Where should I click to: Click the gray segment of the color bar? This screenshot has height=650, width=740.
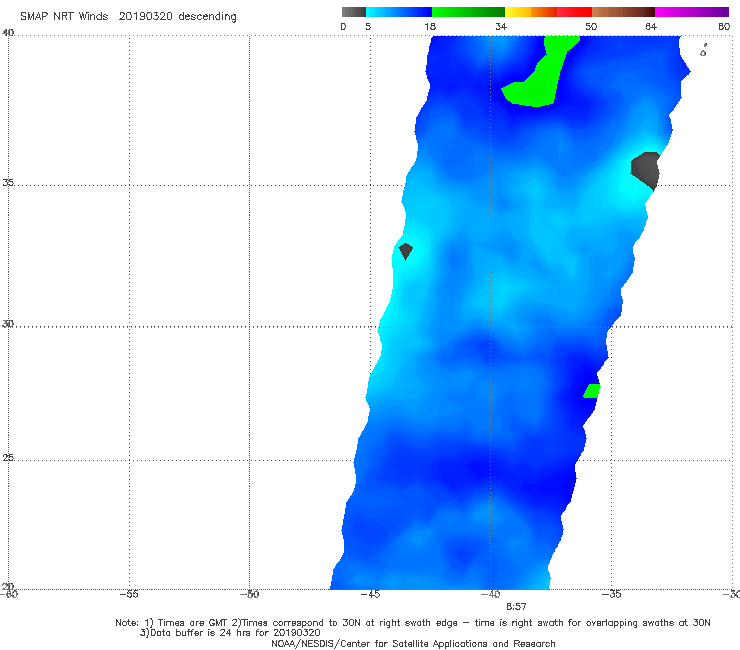pos(353,12)
